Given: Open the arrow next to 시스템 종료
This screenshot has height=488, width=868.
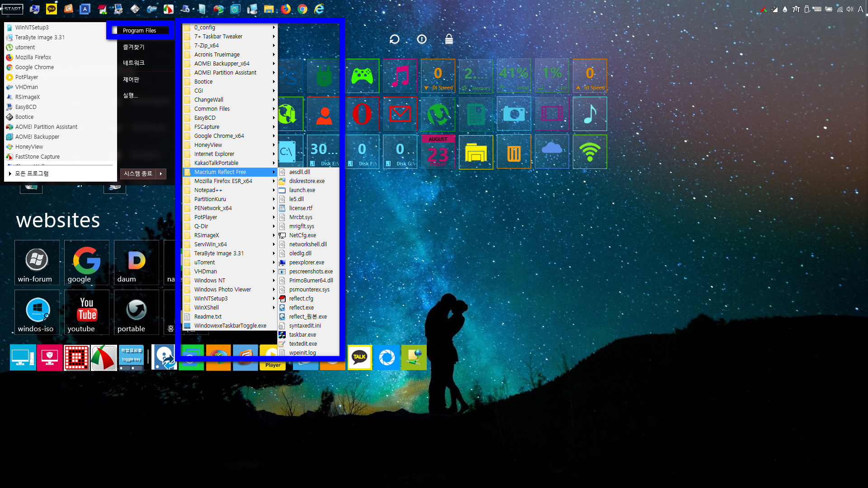Looking at the screenshot, I should tap(161, 174).
